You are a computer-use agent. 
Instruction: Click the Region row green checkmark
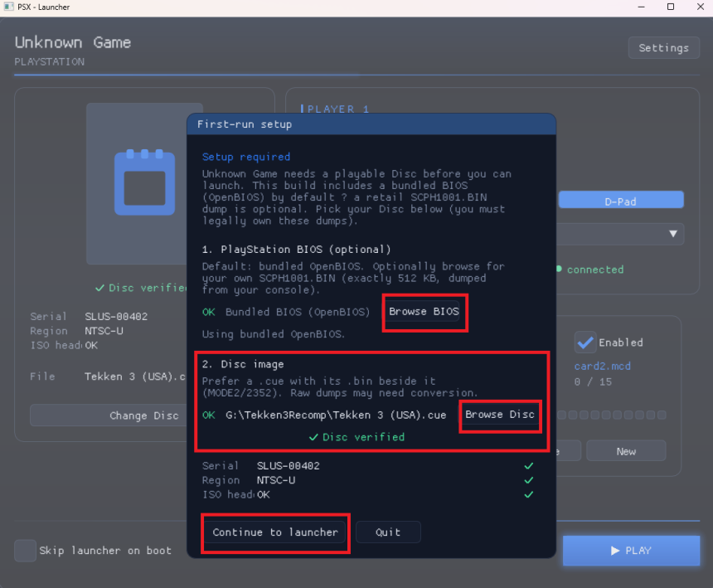[528, 481]
